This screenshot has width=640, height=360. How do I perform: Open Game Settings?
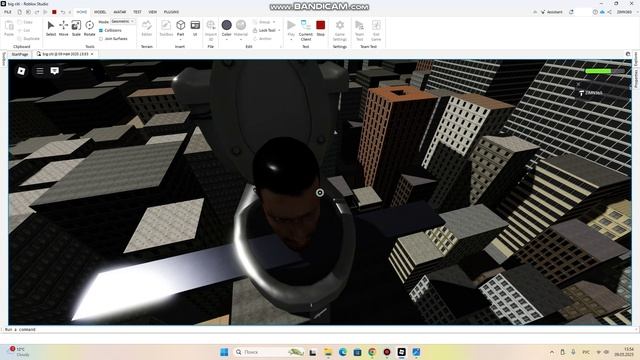[340, 30]
